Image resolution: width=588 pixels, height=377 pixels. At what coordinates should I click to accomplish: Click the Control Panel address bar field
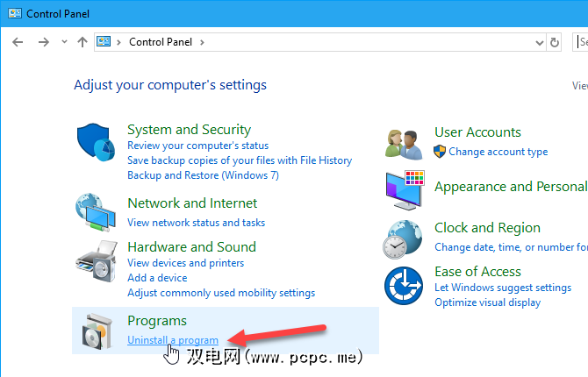(x=351, y=42)
